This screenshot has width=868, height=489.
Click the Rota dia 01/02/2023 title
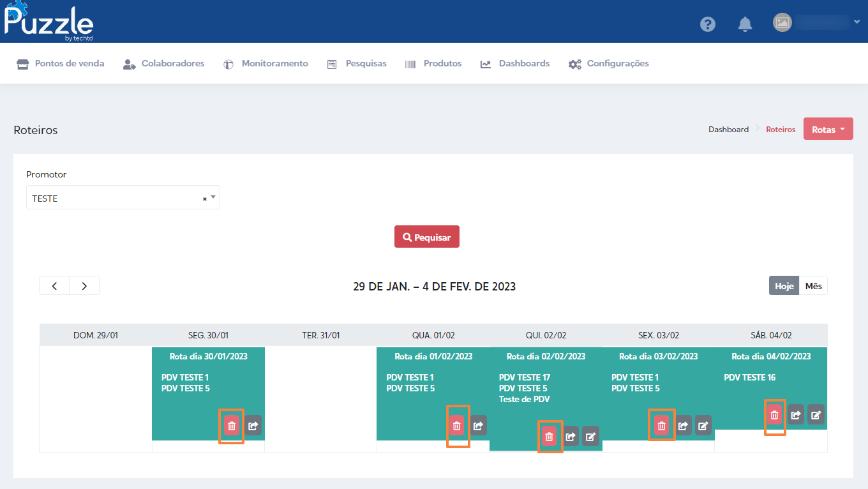point(433,356)
